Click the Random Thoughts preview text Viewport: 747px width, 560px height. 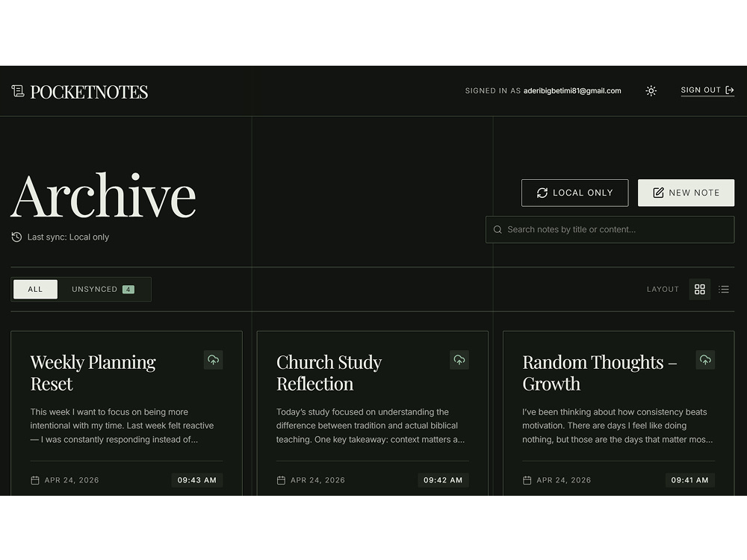pyautogui.click(x=618, y=426)
